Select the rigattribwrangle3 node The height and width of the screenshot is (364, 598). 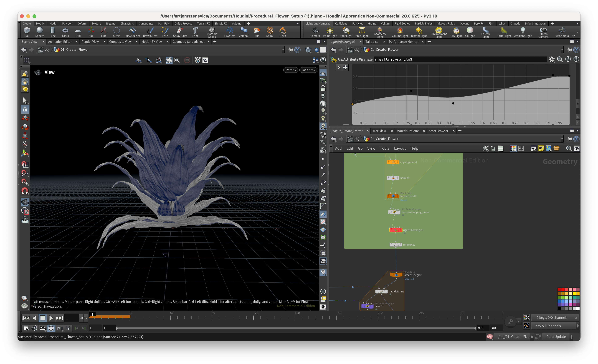tap(396, 230)
